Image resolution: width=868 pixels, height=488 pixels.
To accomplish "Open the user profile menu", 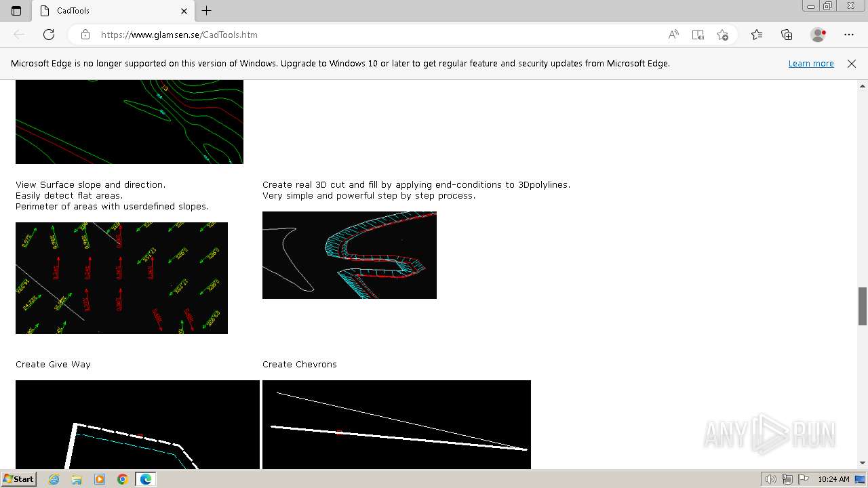I will coord(818,35).
